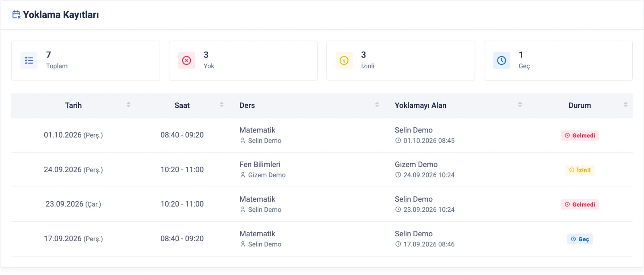Click the date 24.09.2026 (Perş.)
This screenshot has height=275, width=644.
click(x=73, y=170)
